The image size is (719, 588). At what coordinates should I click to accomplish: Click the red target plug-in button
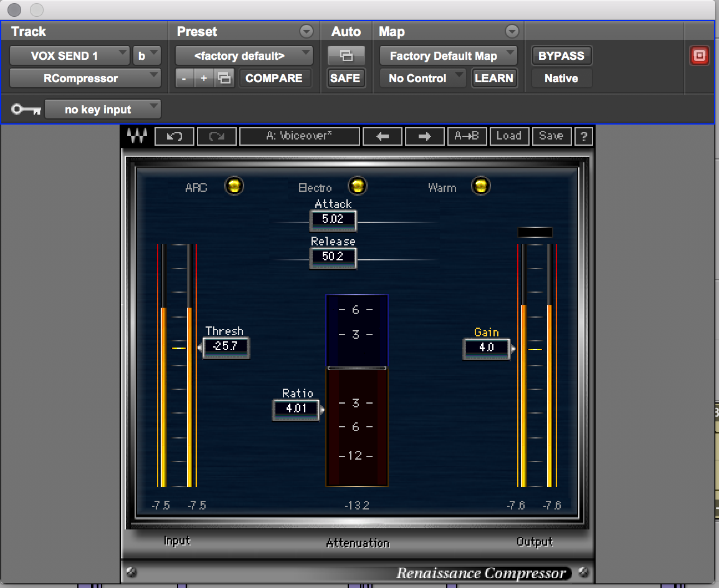pos(699,56)
